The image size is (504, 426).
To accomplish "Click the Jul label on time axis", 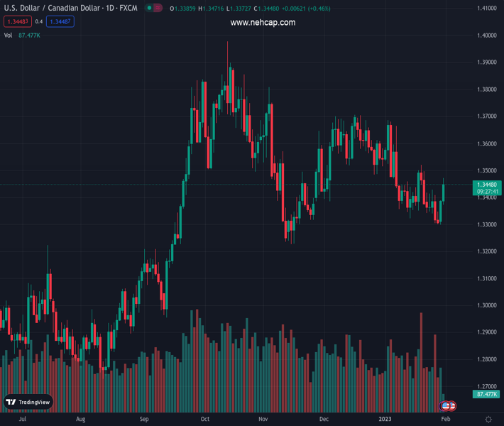I will pos(23,420).
